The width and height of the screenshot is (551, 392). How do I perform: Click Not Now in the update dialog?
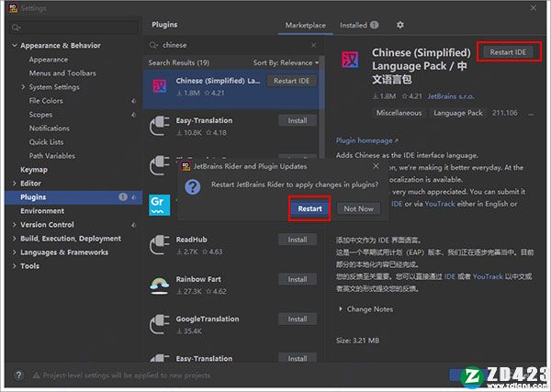pos(358,208)
